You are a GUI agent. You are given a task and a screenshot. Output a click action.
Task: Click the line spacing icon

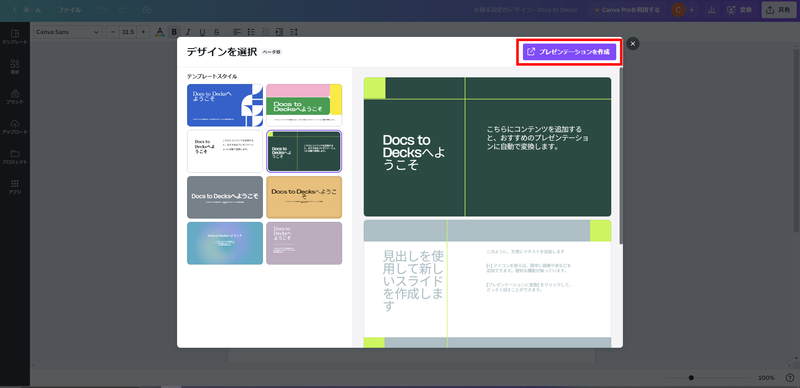[293, 32]
